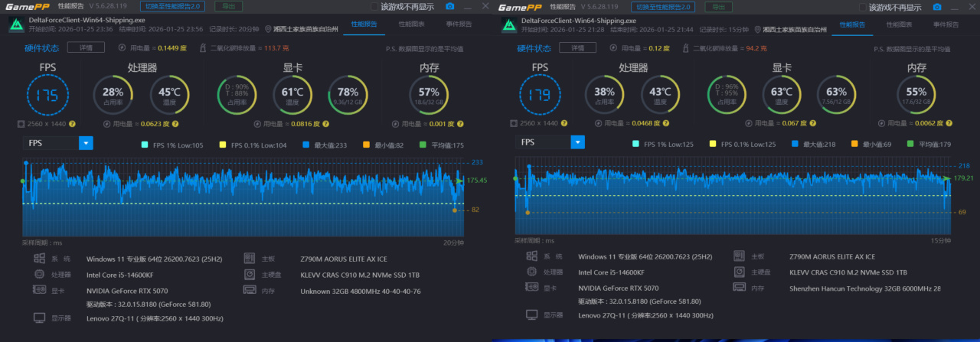This screenshot has height=342, width=980.
Task: Click the screenshot camera icon in the 175 FPS report
Action: click(449, 7)
